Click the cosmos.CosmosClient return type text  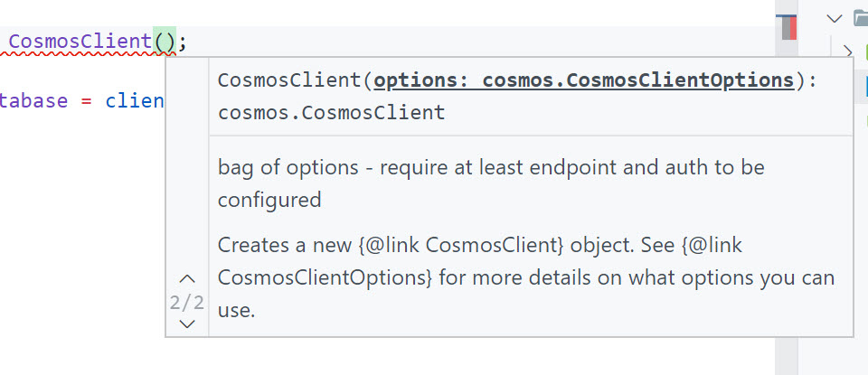click(331, 113)
